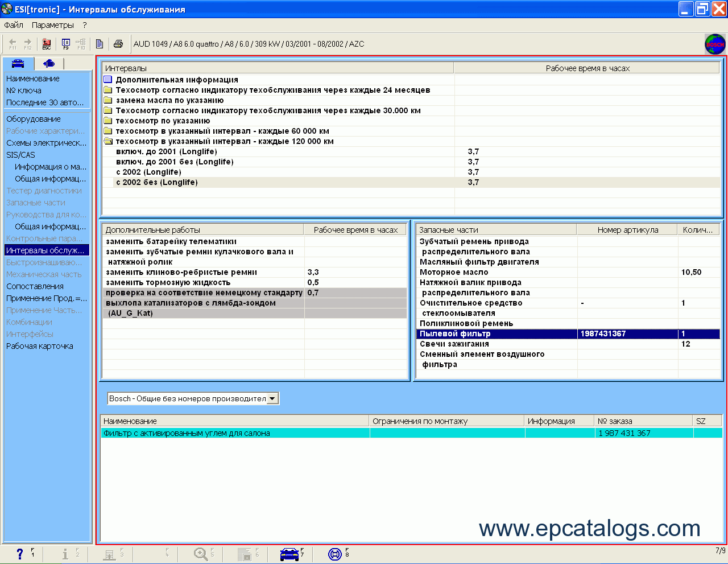Select the Фильтр с активированным углем row
The height and width of the screenshot is (564, 728).
coord(187,433)
